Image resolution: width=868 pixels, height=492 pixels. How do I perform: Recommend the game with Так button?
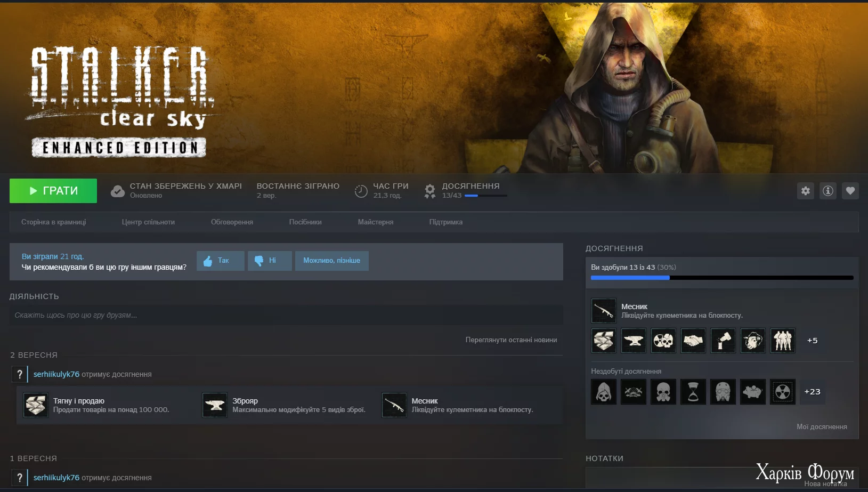pyautogui.click(x=221, y=261)
